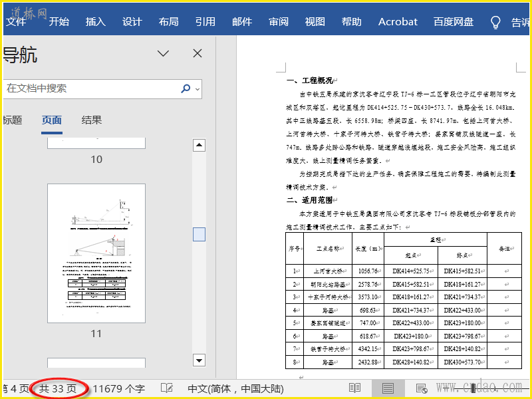The width and height of the screenshot is (532, 399).
Task: Switch to Web Layout view
Action: click(x=421, y=388)
